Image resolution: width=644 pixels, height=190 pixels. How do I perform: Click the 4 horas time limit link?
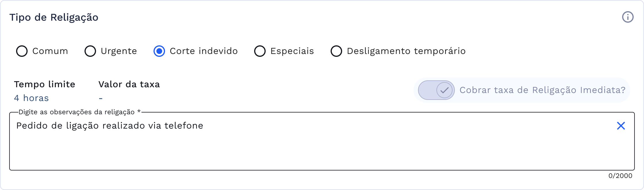click(31, 98)
